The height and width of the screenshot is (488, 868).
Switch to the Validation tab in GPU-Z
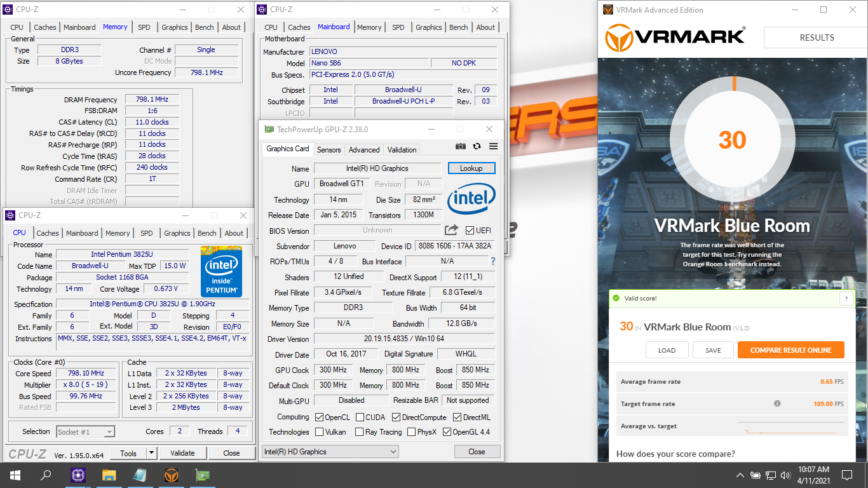(x=402, y=149)
